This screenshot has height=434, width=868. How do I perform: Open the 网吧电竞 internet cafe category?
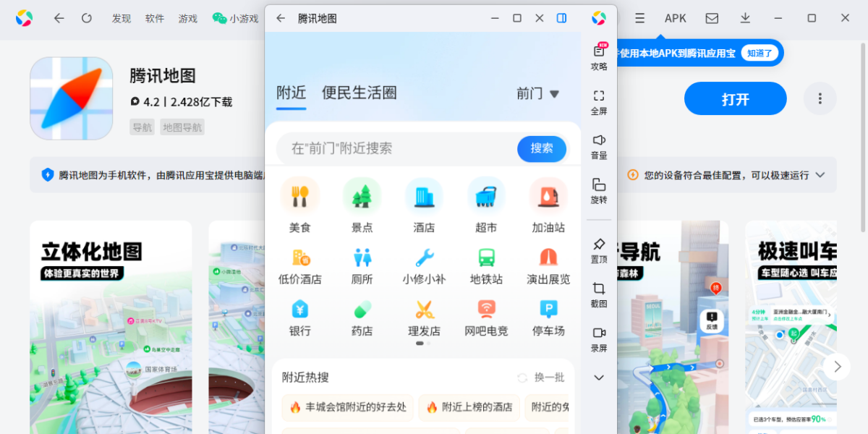click(x=486, y=318)
